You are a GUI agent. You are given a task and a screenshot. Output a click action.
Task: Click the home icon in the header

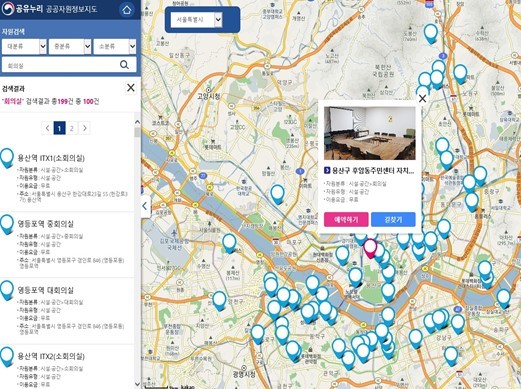pyautogui.click(x=127, y=9)
